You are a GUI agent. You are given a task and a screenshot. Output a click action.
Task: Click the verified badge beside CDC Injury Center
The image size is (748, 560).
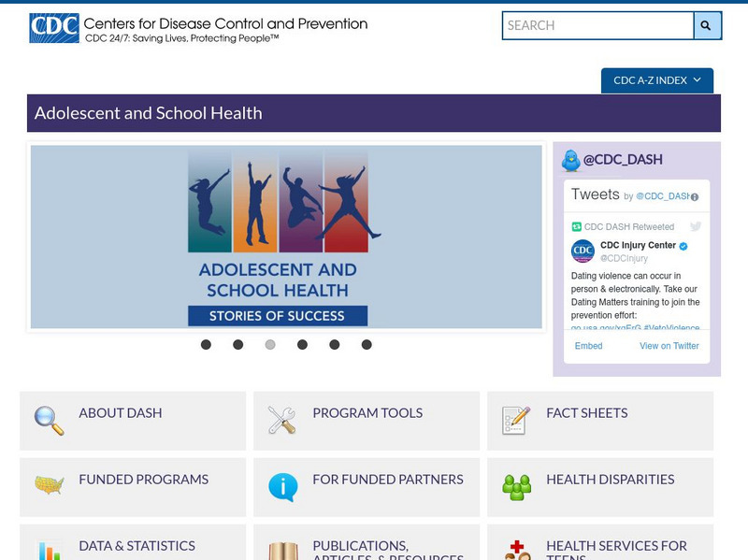pyautogui.click(x=683, y=246)
